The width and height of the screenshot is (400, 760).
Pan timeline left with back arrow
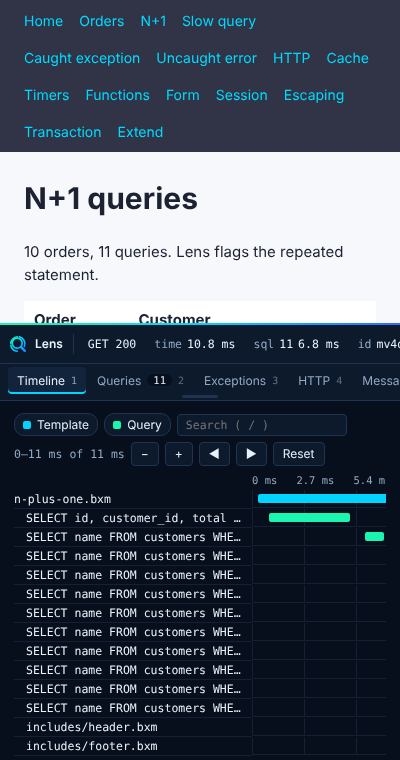point(214,454)
